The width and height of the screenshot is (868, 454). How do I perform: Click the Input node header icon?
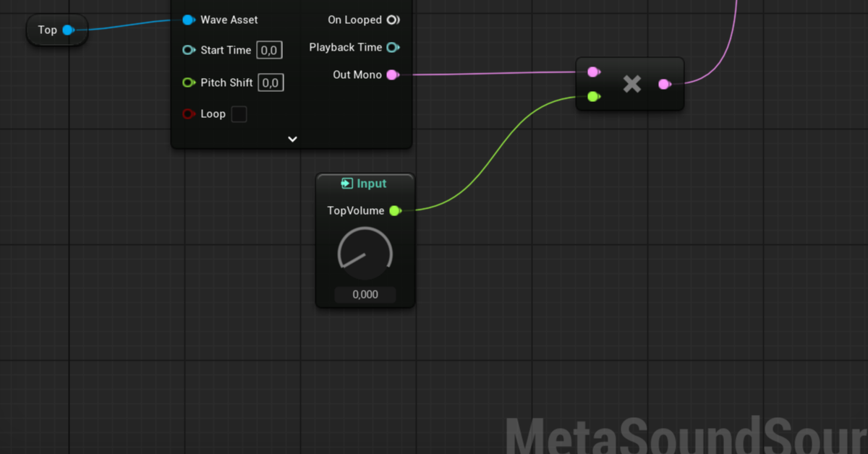(347, 184)
